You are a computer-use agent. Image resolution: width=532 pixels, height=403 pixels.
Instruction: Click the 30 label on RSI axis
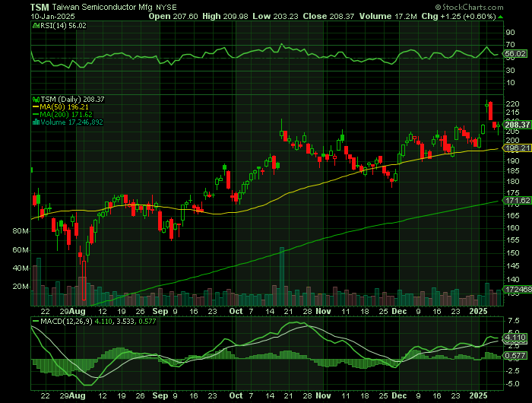[x=511, y=70]
